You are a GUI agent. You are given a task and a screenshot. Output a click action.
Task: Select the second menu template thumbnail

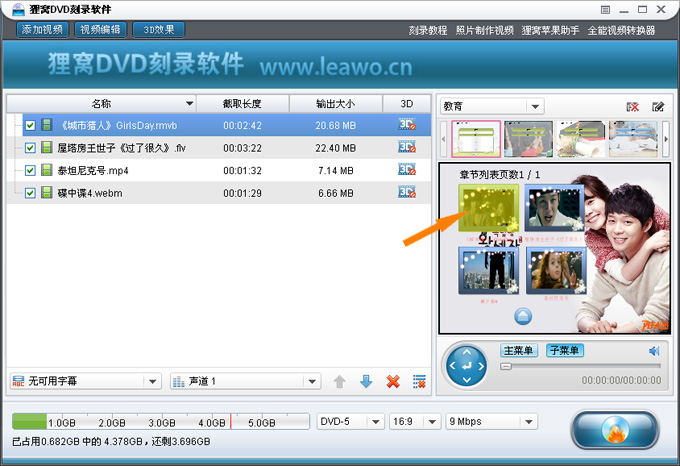tap(528, 139)
